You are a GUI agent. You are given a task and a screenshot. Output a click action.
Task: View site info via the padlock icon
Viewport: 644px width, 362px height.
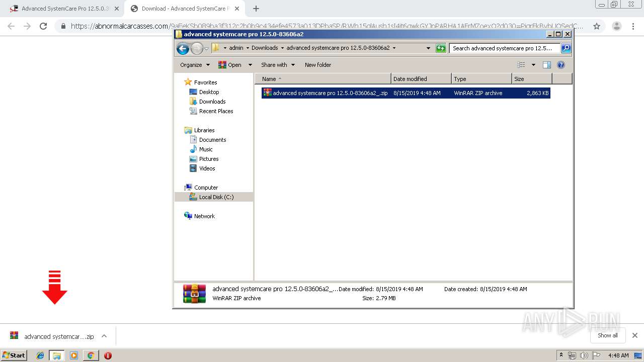pos(63,26)
